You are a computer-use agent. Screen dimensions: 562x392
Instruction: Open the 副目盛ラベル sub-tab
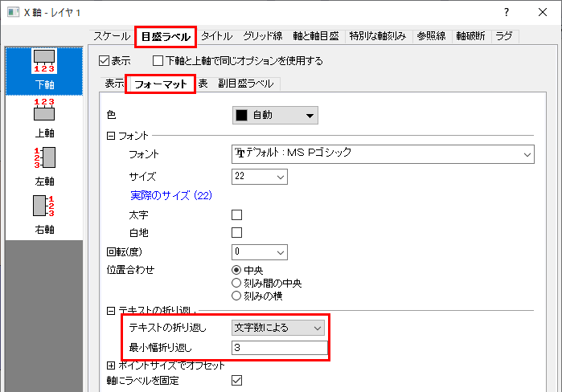pyautogui.click(x=246, y=84)
